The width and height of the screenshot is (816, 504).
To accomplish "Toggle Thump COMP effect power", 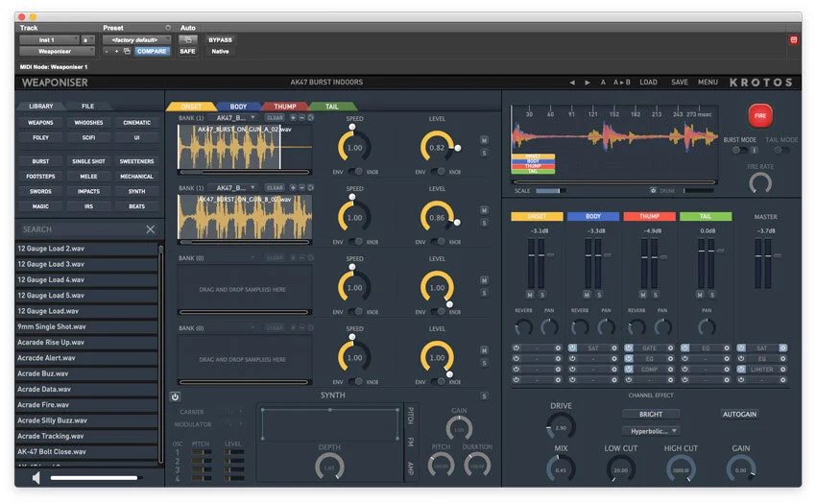I will [x=629, y=370].
